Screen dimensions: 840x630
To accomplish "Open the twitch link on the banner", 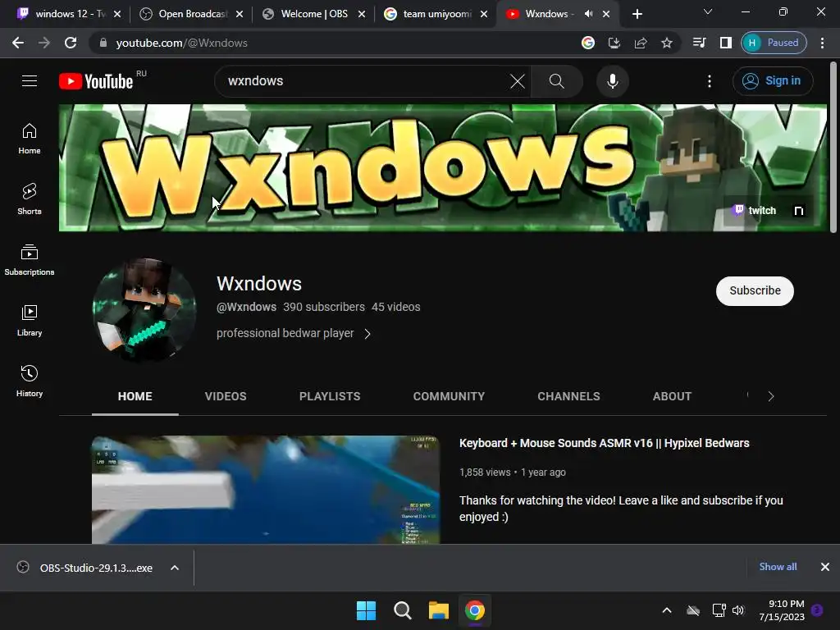I will (755, 211).
